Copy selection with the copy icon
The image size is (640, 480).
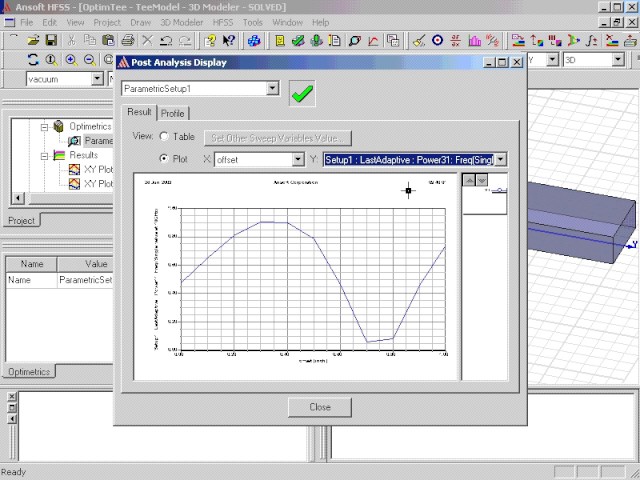89,40
